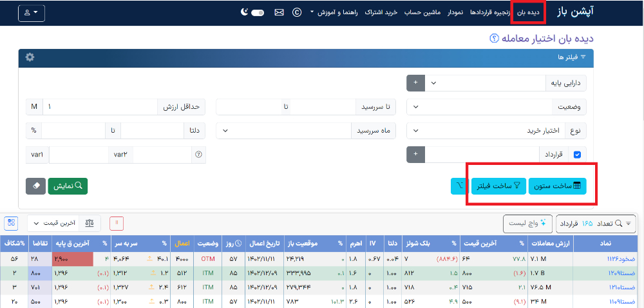Click the ساخت فیلتر button
Screen dimensions: 644x308
pos(498,186)
